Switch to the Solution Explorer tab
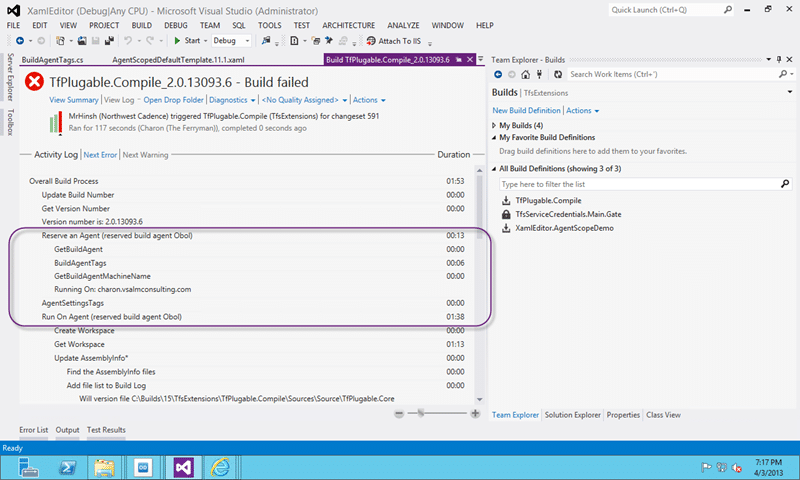Image resolution: width=800 pixels, height=480 pixels. click(x=572, y=415)
